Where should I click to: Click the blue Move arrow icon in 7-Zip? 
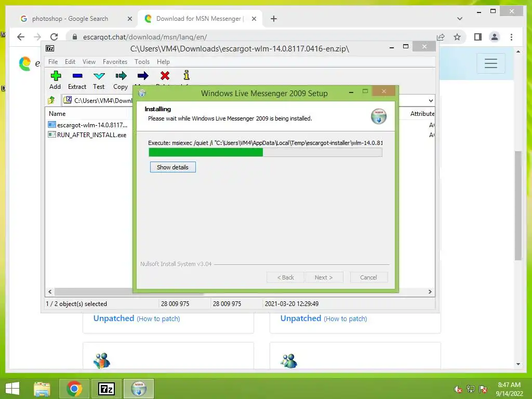(143, 76)
